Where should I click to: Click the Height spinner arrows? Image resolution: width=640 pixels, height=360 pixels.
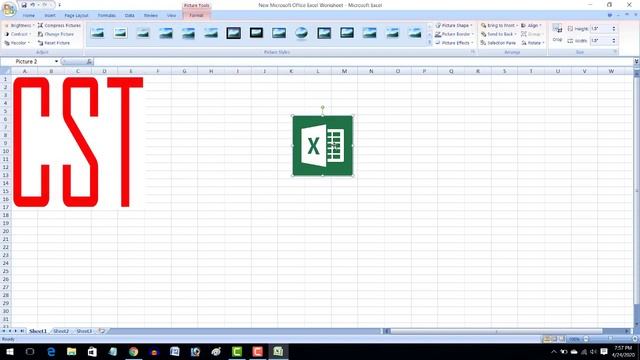[613, 29]
